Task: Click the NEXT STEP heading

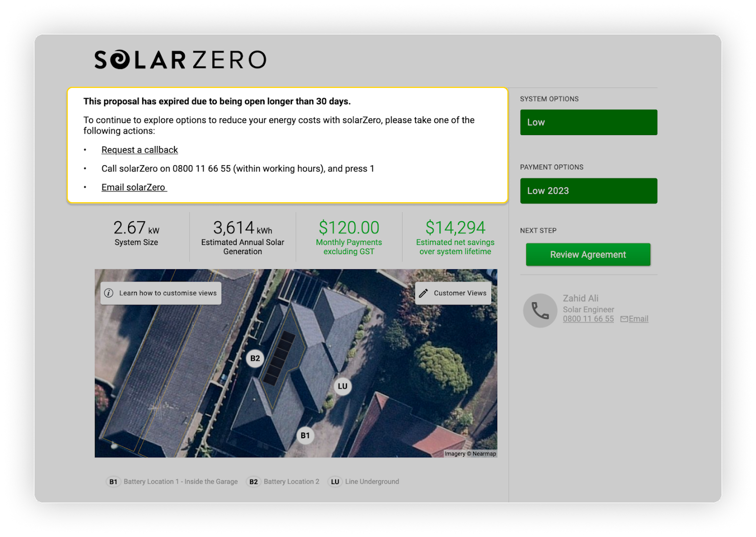Action: [x=538, y=230]
